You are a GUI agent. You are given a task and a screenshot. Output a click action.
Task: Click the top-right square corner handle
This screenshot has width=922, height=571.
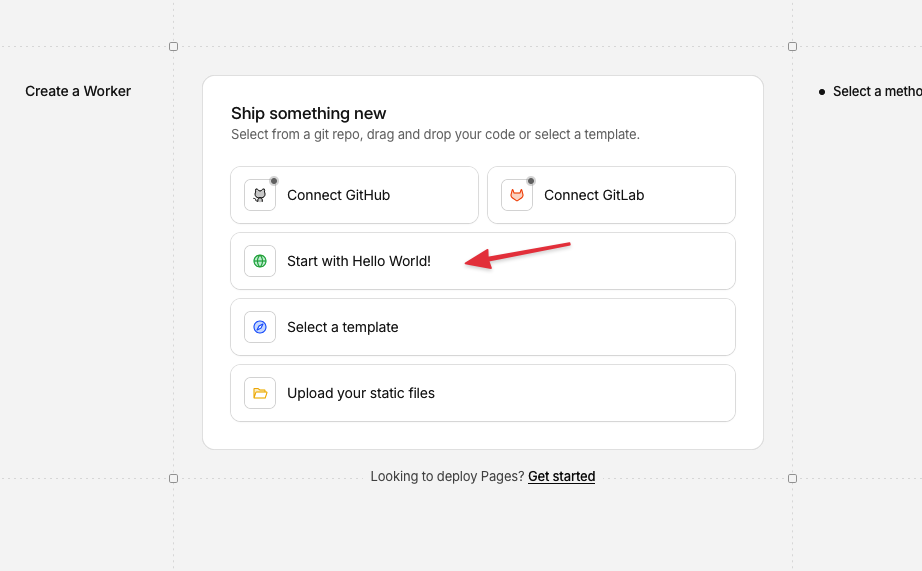pos(792,46)
